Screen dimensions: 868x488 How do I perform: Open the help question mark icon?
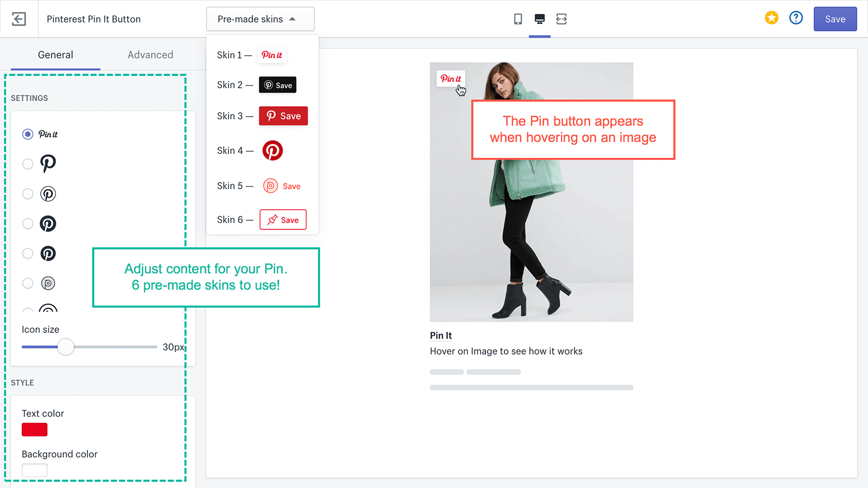coord(796,17)
